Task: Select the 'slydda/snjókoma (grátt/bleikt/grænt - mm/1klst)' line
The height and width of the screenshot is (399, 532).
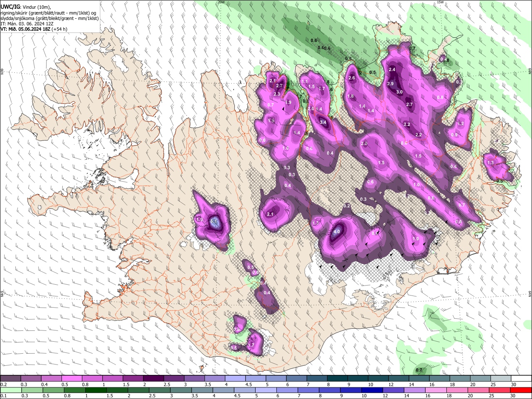Action: [x=49, y=18]
